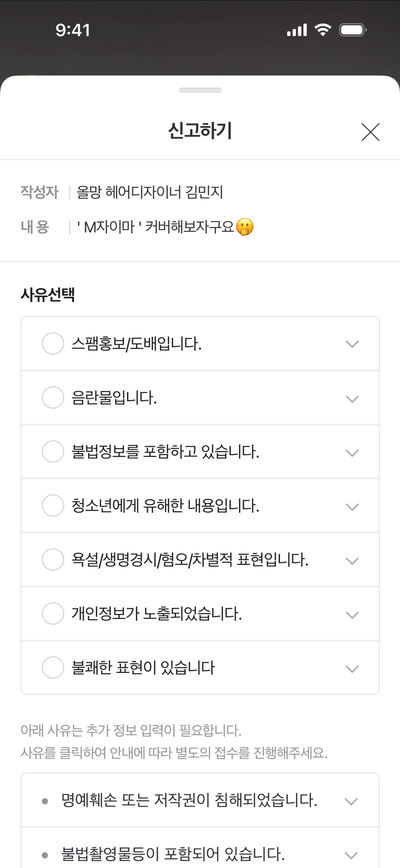Screen dimensions: 400x868
Task: Tap the status bar clock showing 9:41
Action: (73, 30)
